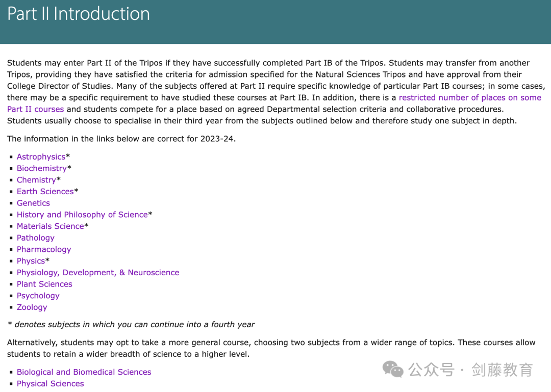Open the Astrophysics subject link

(x=41, y=156)
